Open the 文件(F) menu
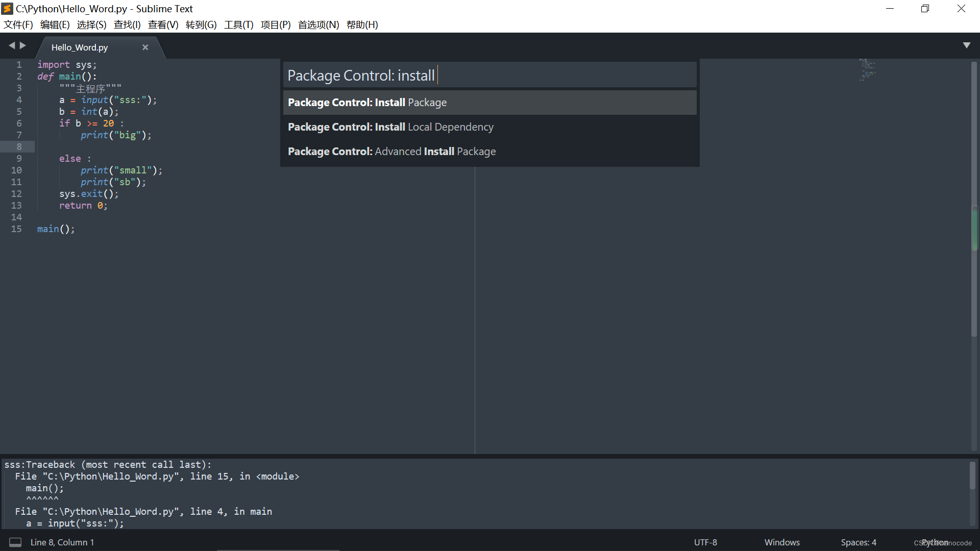The height and width of the screenshot is (551, 980). coord(18,24)
